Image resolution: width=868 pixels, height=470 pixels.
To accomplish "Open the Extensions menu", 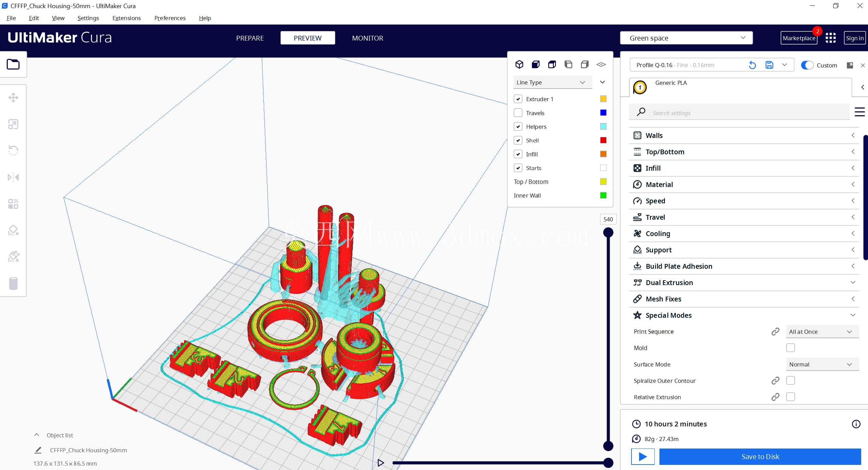I will 126,18.
